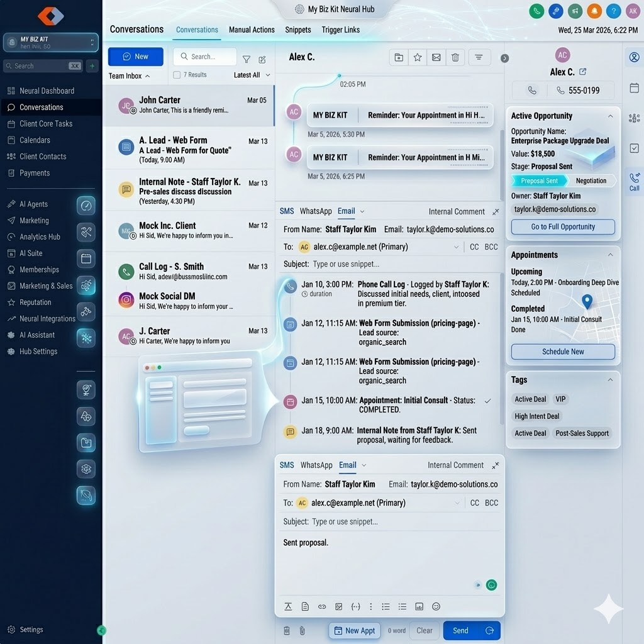The width and height of the screenshot is (644, 644).
Task: Open the John Carter conversation
Action: (x=189, y=106)
